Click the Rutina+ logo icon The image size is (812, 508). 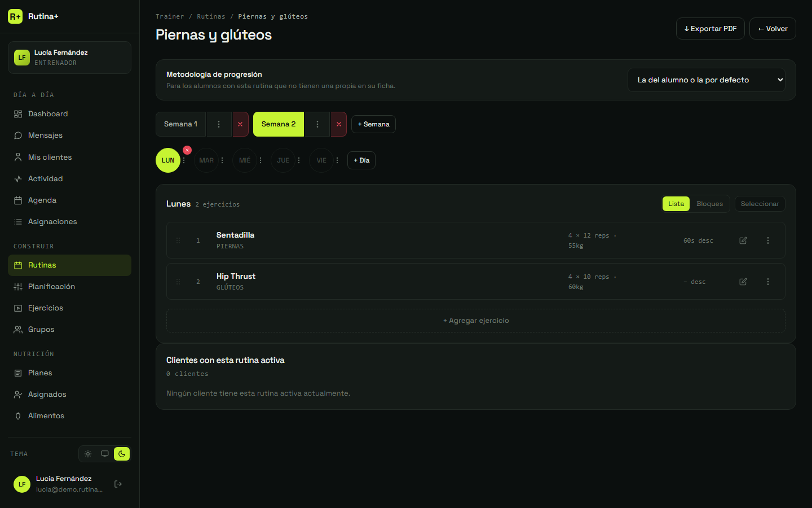pyautogui.click(x=15, y=16)
